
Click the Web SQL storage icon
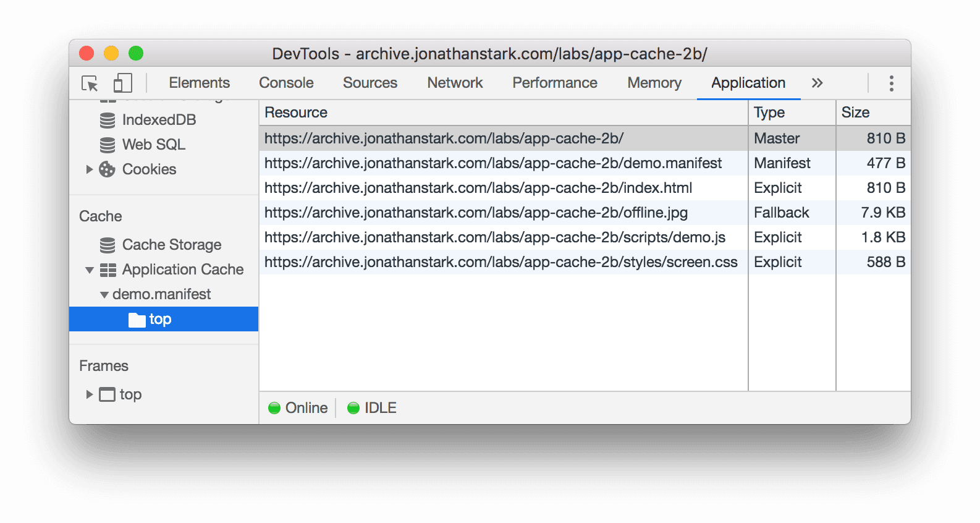tap(107, 144)
